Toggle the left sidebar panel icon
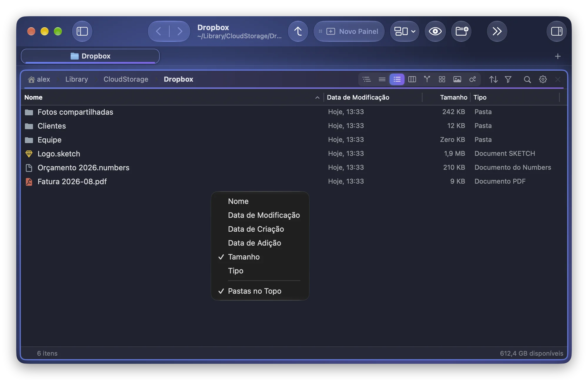 tap(82, 31)
